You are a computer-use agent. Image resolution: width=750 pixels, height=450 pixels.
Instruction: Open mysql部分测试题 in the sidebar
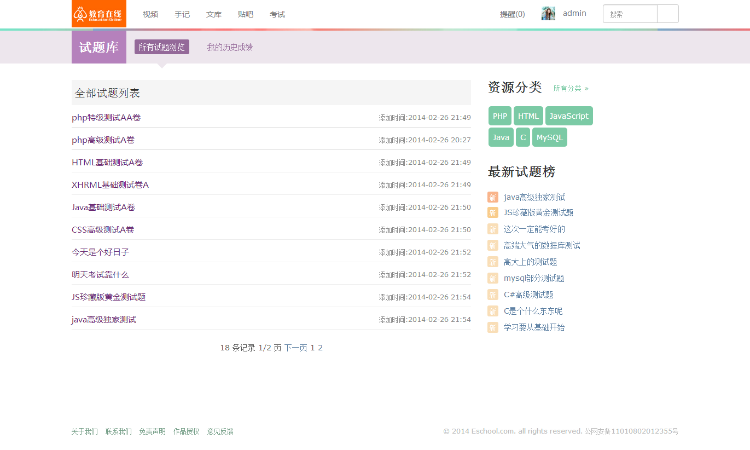coord(534,278)
